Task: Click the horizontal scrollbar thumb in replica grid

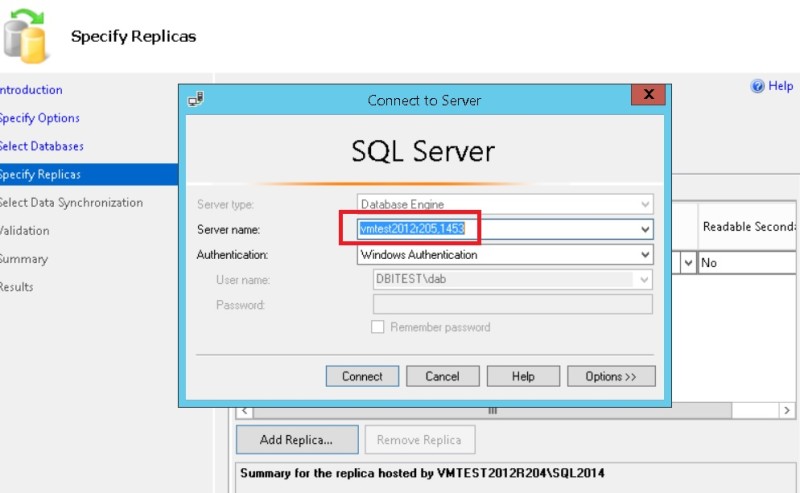Action: point(492,410)
